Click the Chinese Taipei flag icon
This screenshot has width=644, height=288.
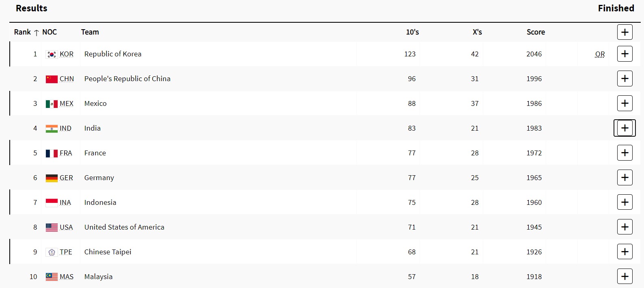coord(52,252)
